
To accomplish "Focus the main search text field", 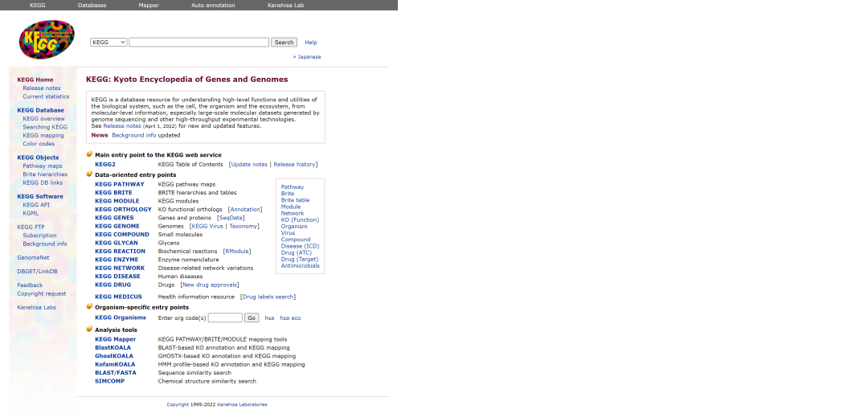I will click(x=199, y=42).
